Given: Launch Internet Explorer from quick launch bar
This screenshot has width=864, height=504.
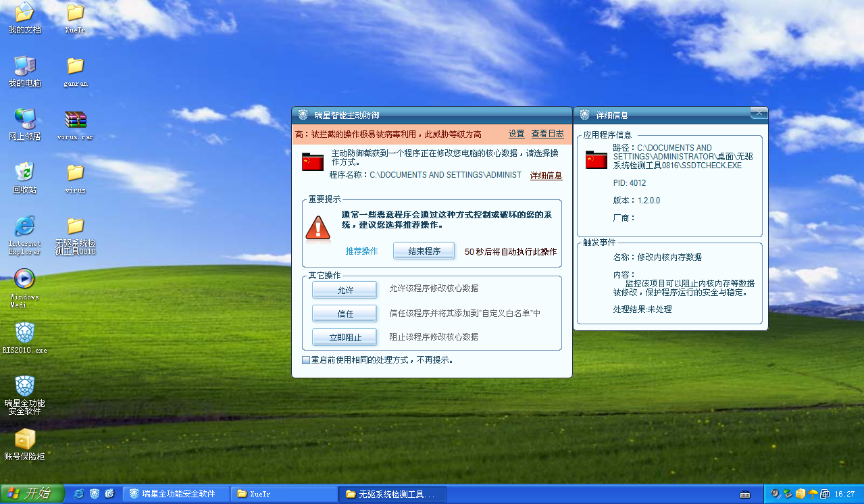Looking at the screenshot, I should click(x=79, y=494).
